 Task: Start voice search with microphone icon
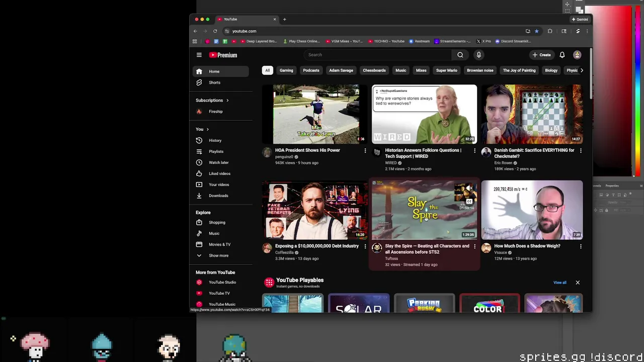478,55
